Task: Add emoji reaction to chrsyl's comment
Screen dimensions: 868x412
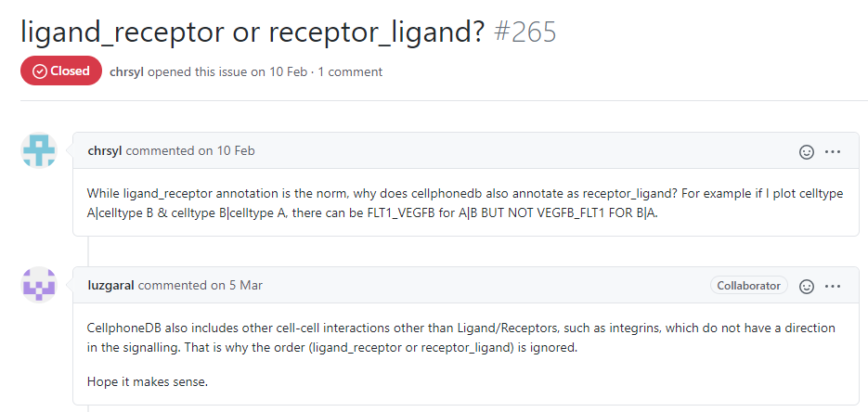Action: point(807,151)
